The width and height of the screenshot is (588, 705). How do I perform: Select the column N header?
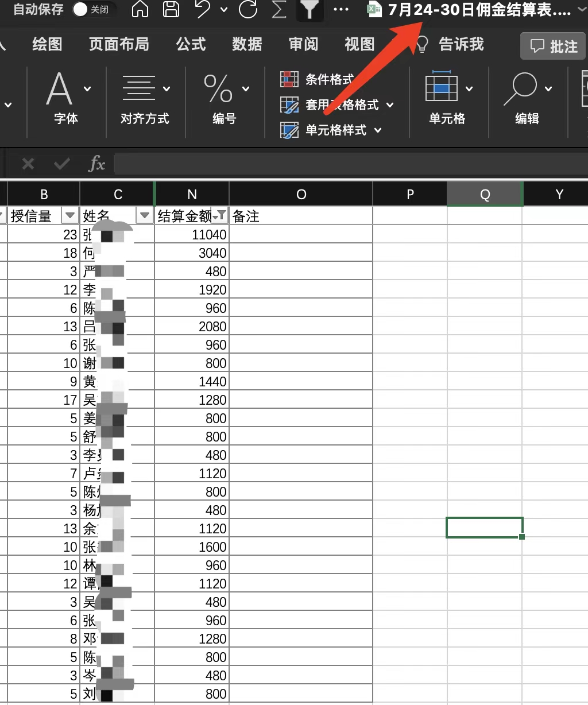[192, 195]
